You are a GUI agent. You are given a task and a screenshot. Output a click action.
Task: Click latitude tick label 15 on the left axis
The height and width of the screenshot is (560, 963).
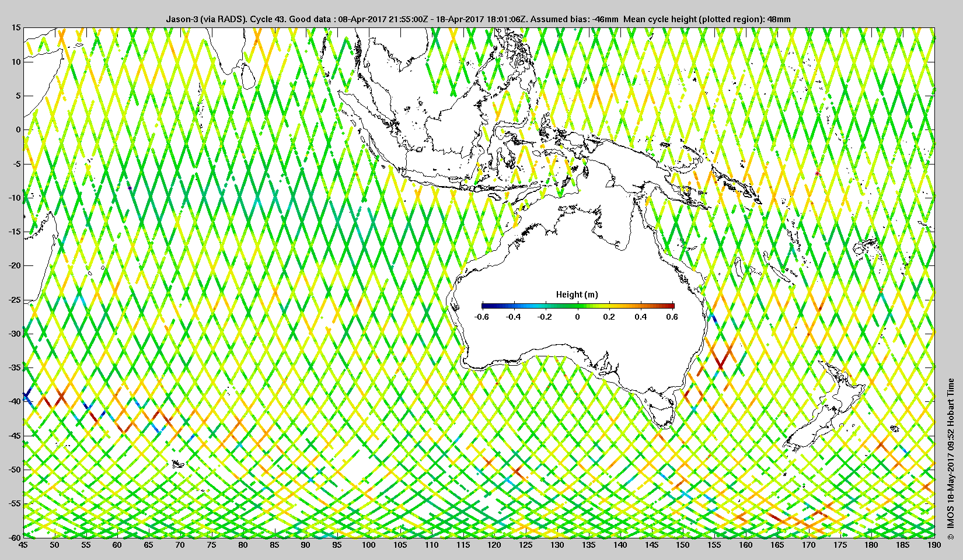point(16,27)
